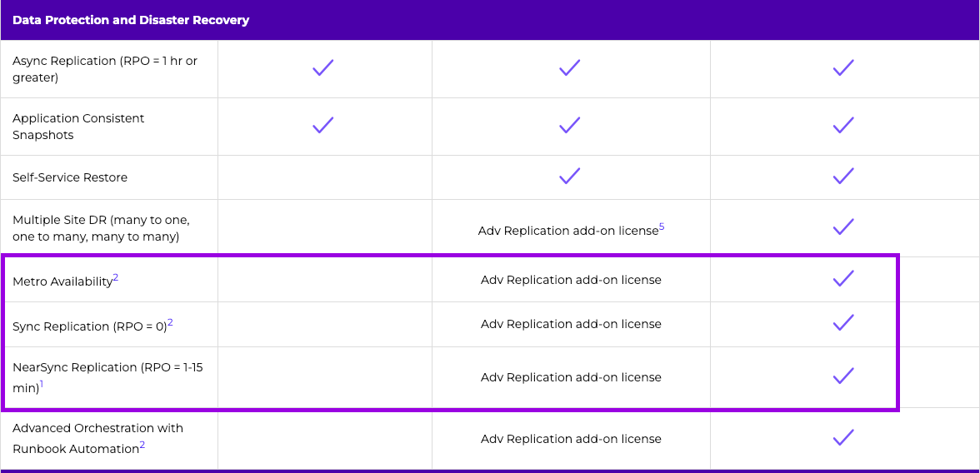
Task: Click Adv Replication add-on license in Metro Availability row
Action: [572, 280]
